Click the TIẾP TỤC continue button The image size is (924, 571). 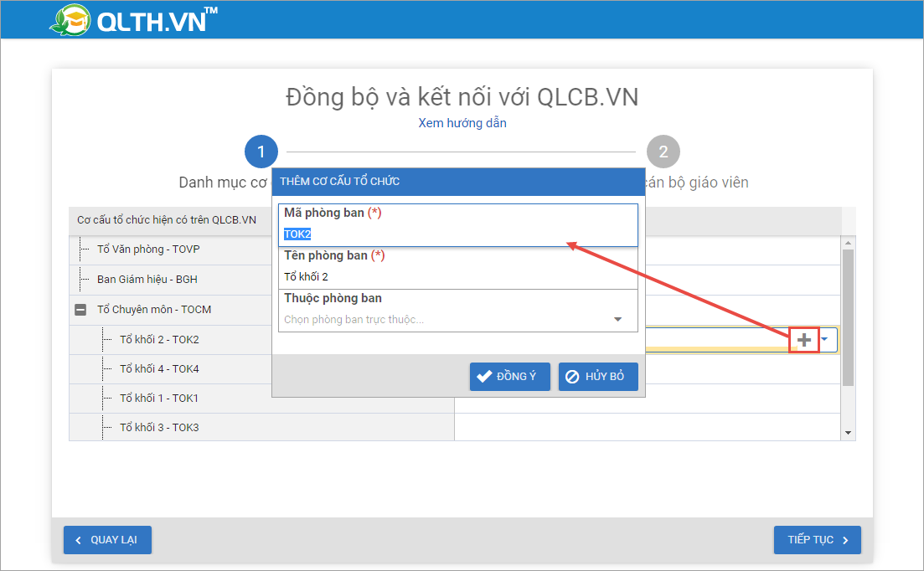pos(818,540)
